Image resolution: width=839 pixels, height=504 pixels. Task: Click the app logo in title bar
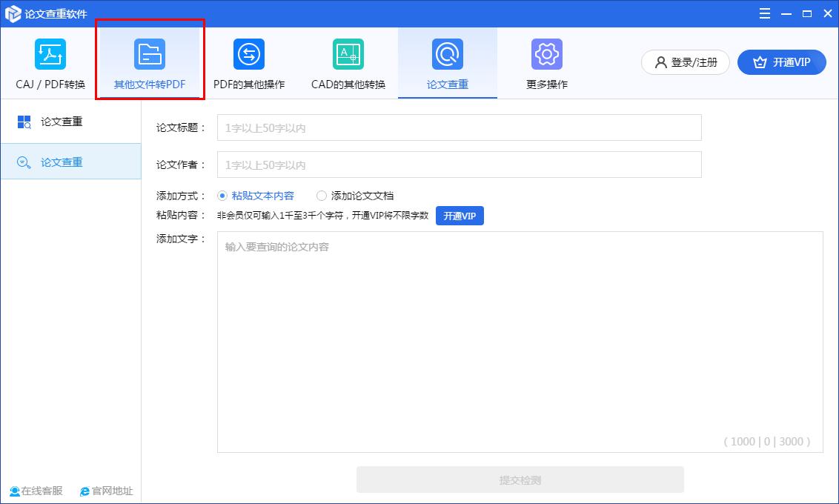pyautogui.click(x=12, y=13)
